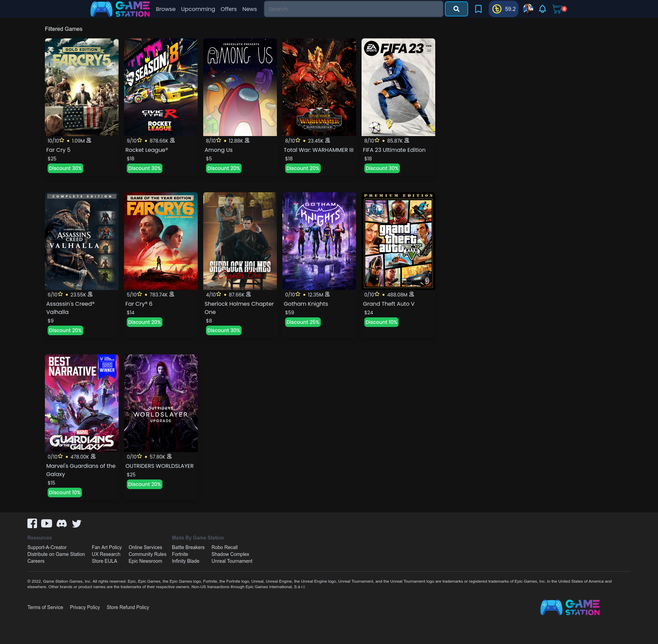Image resolution: width=658 pixels, height=644 pixels.
Task: Open the Discord social icon in footer
Action: [x=62, y=523]
